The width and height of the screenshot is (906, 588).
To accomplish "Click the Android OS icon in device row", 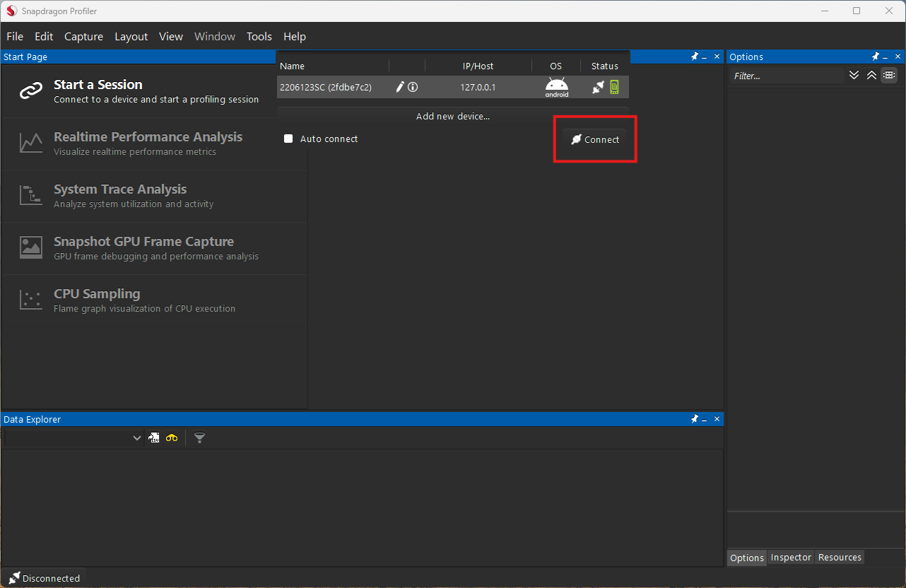I will point(557,87).
